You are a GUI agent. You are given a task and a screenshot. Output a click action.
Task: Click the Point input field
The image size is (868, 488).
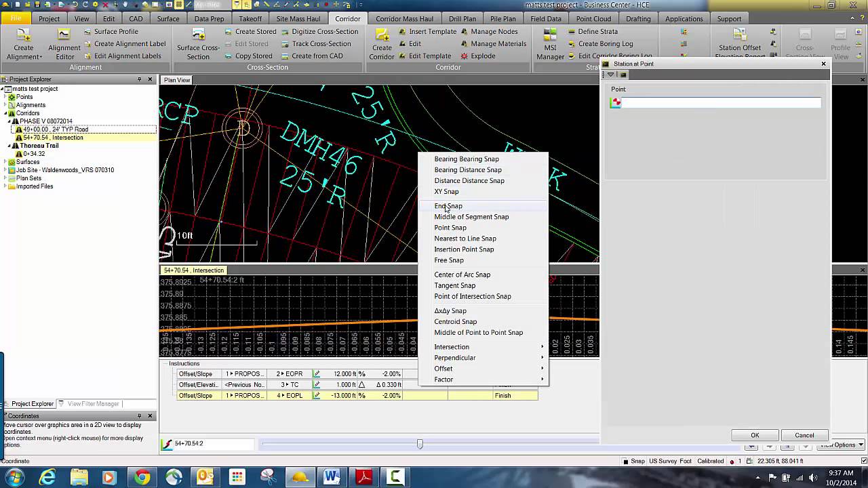pos(721,103)
